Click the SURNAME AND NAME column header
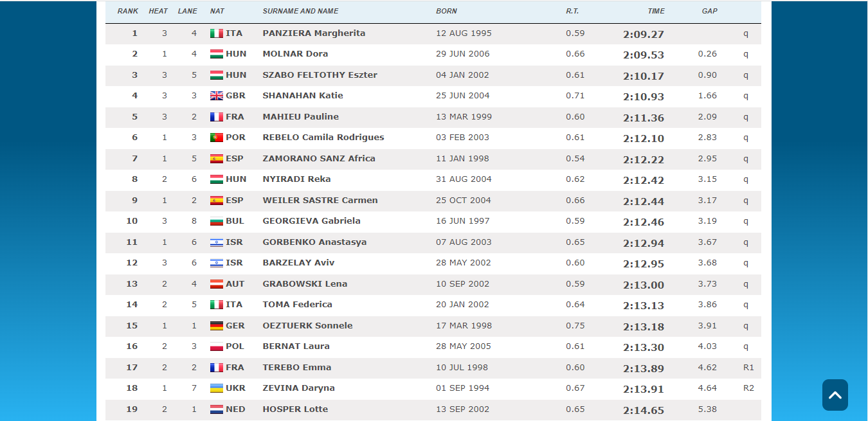 click(300, 11)
